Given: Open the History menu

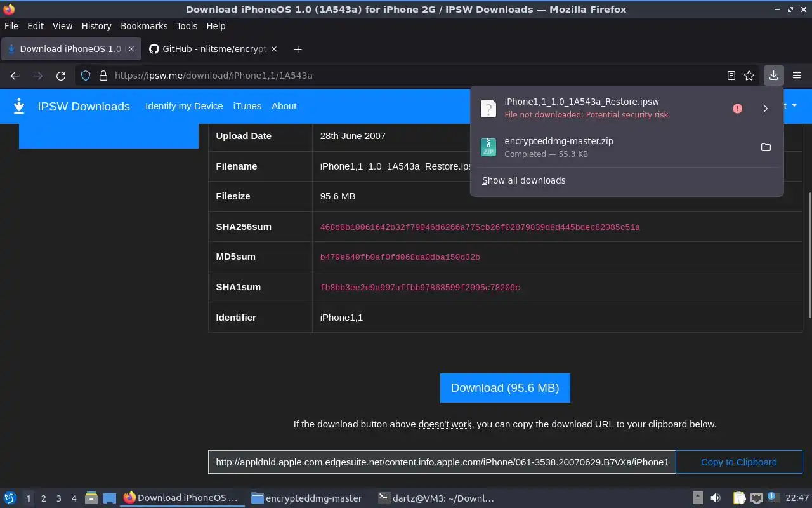Looking at the screenshot, I should click(x=96, y=26).
